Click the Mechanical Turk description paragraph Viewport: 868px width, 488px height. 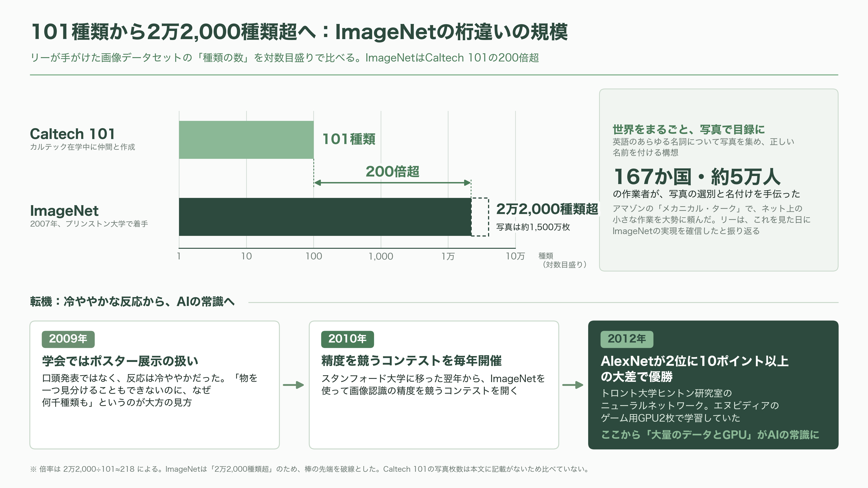(x=711, y=220)
